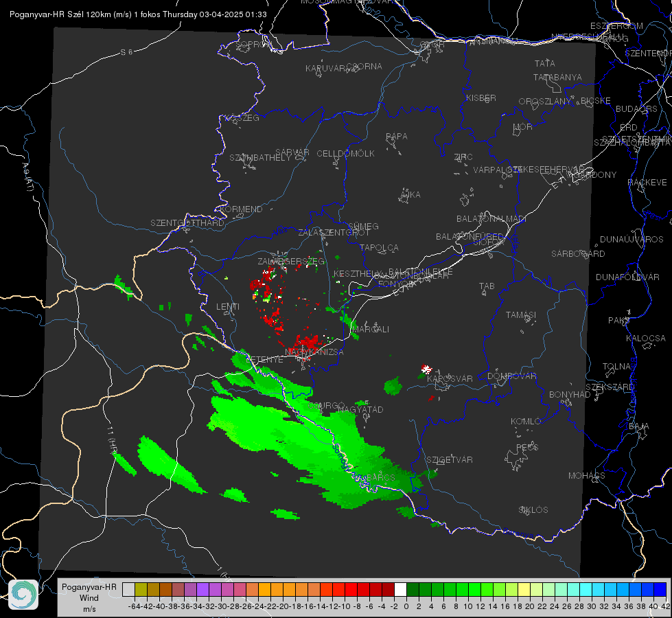Click the 'CSORNA' city label

(x=364, y=66)
